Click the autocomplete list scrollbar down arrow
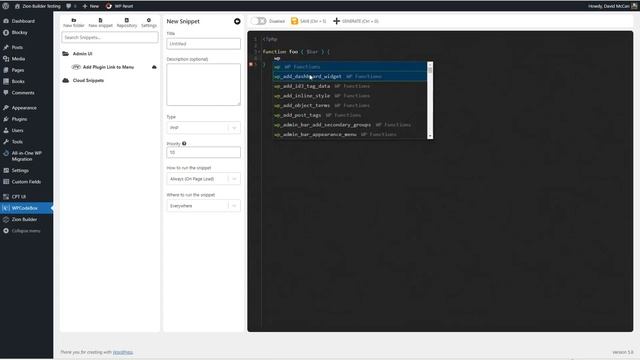 [x=430, y=136]
